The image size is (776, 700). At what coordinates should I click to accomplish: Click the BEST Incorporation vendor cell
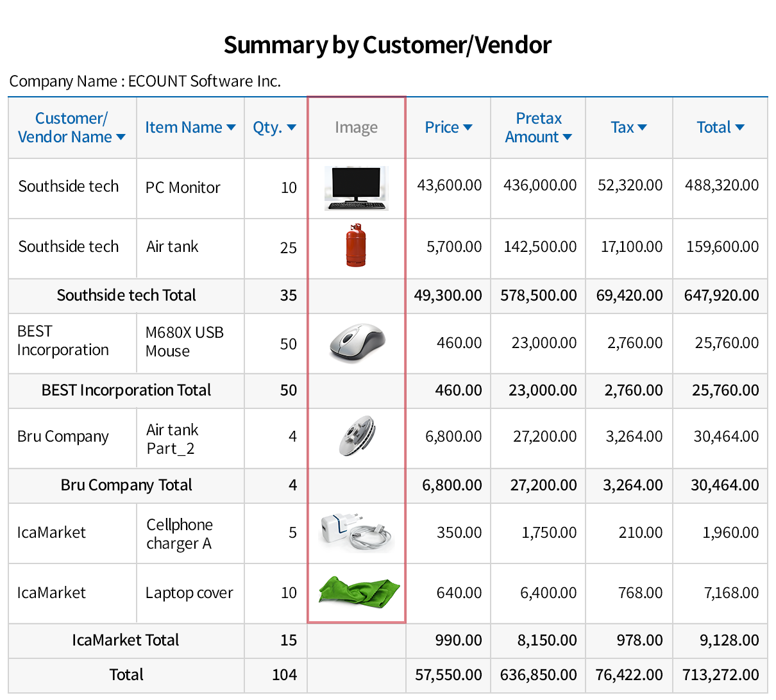point(63,341)
